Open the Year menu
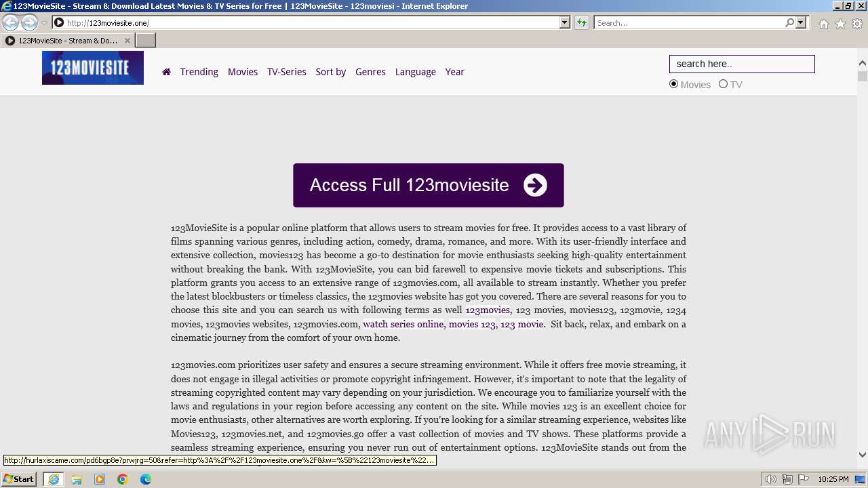 click(x=455, y=72)
